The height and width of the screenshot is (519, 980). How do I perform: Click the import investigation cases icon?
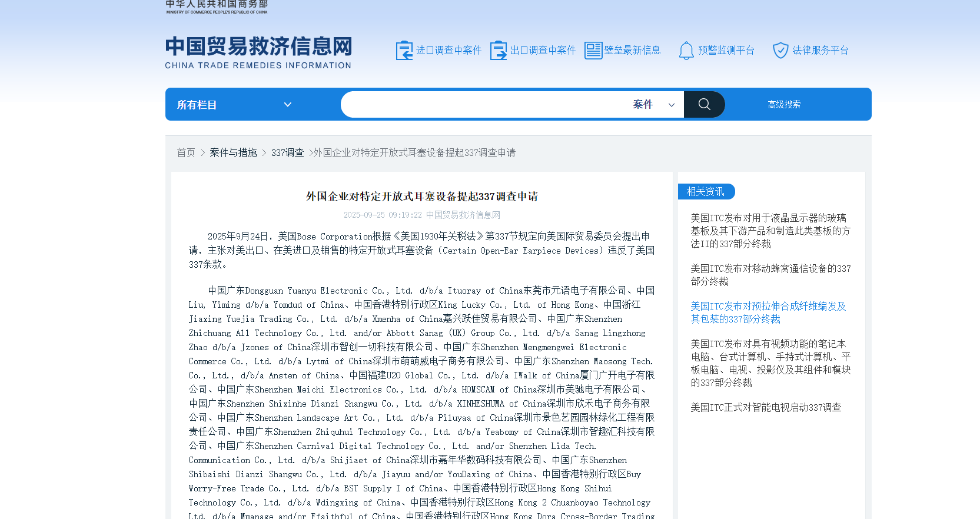pos(404,51)
